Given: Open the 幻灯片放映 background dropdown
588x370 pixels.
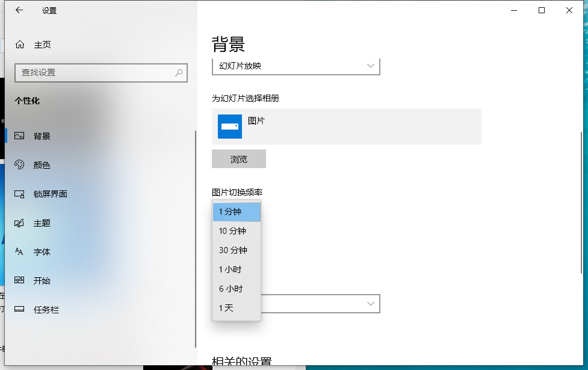Looking at the screenshot, I should [296, 66].
